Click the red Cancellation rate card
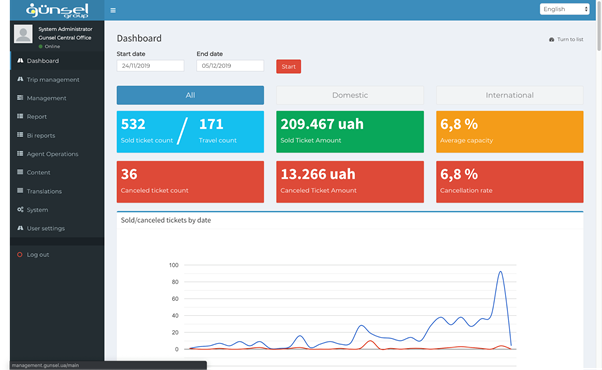 509,182
